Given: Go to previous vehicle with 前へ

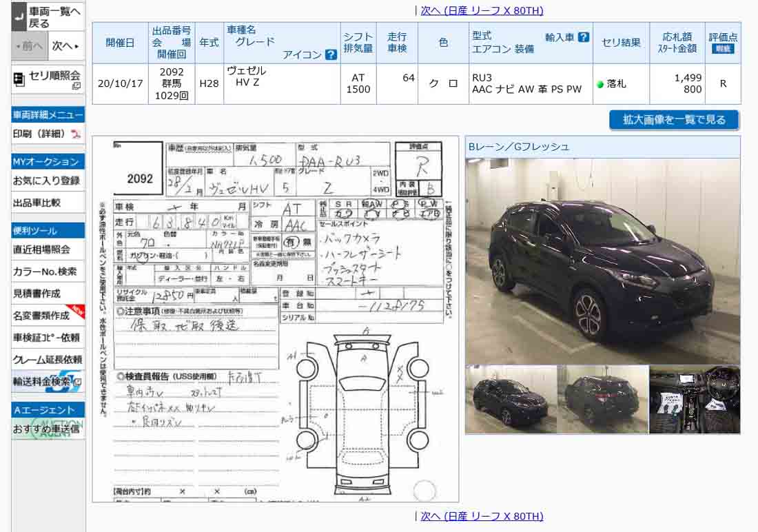Looking at the screenshot, I should pos(30,46).
